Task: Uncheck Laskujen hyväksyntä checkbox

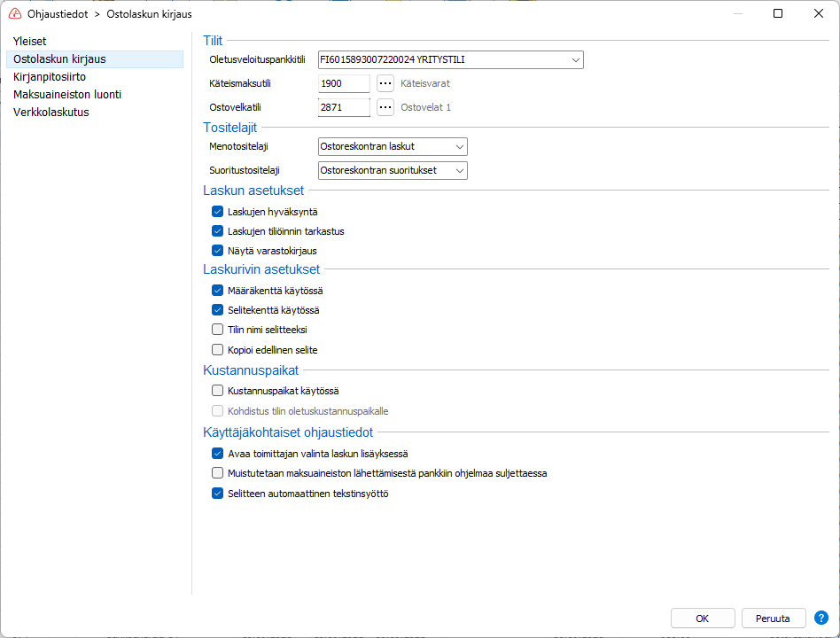Action: (x=217, y=212)
